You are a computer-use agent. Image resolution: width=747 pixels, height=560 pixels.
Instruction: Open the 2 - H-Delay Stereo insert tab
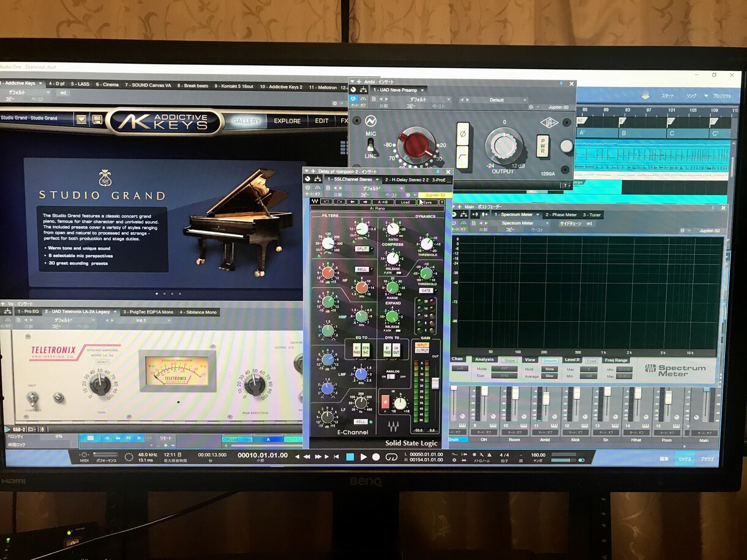tap(406, 180)
